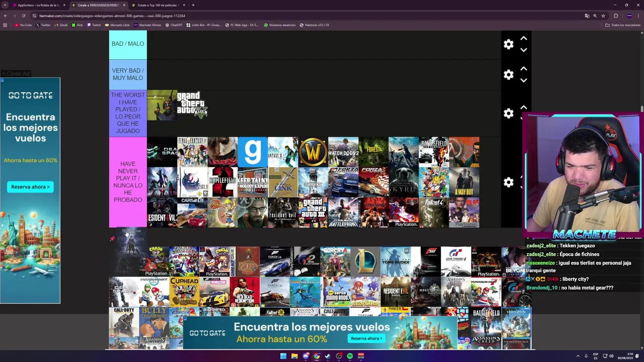Select the Cuphead tile in unranked pool
644x362 pixels.
(184, 292)
